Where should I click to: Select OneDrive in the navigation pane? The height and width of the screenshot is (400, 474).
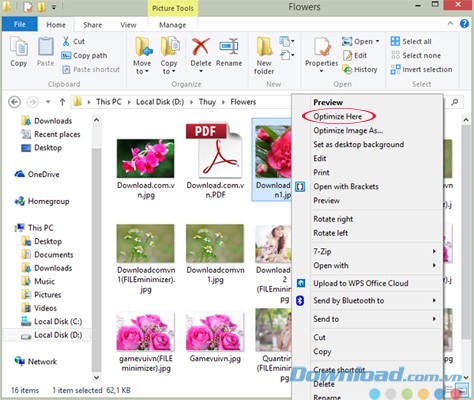(37, 174)
